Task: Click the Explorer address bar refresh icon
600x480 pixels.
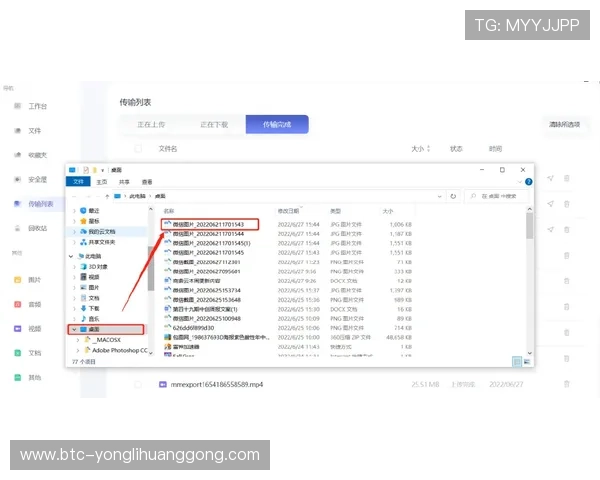Action: [451, 197]
